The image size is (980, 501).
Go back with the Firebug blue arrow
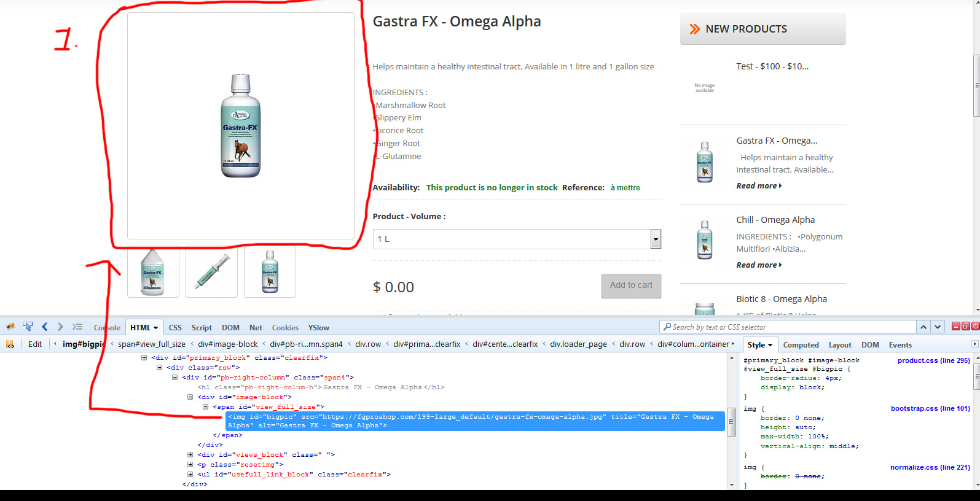[x=44, y=327]
